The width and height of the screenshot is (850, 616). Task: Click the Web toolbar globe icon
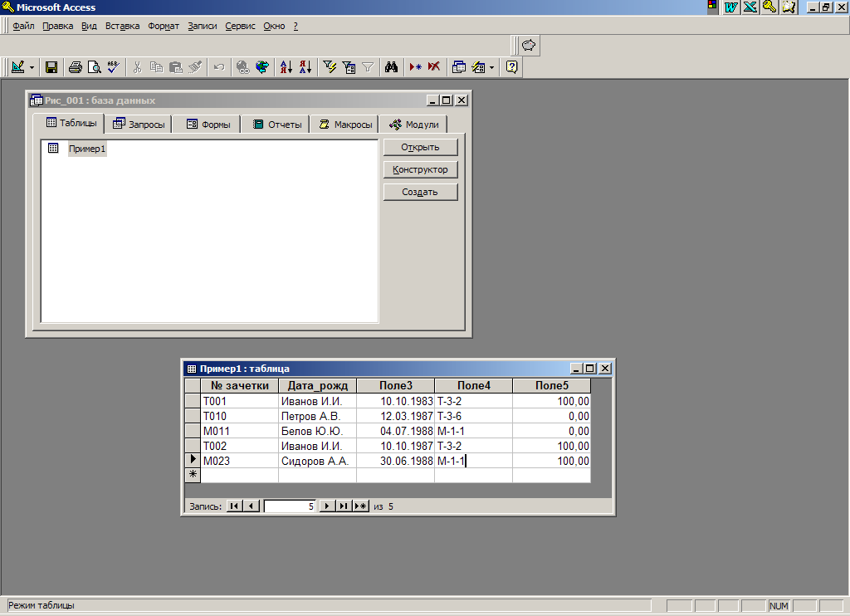262,67
